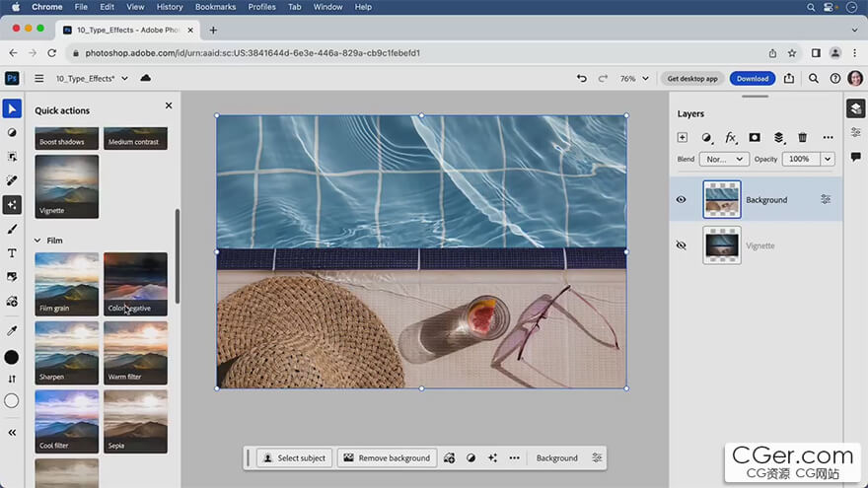The image size is (868, 488).
Task: Open the search icon in app header
Action: 813,79
